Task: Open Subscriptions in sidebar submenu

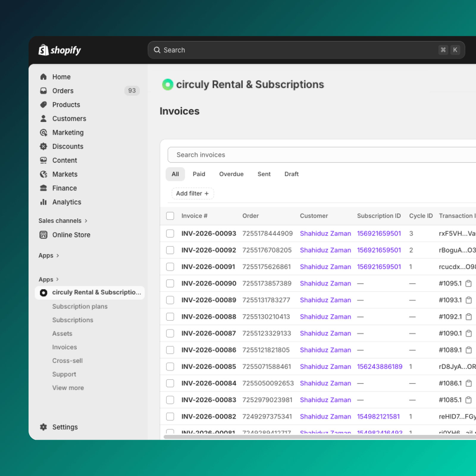Action: pyautogui.click(x=73, y=320)
